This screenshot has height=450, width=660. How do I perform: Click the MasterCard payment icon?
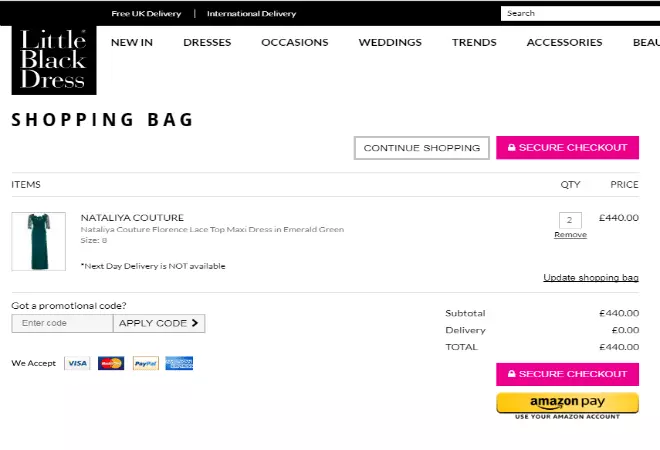111,363
